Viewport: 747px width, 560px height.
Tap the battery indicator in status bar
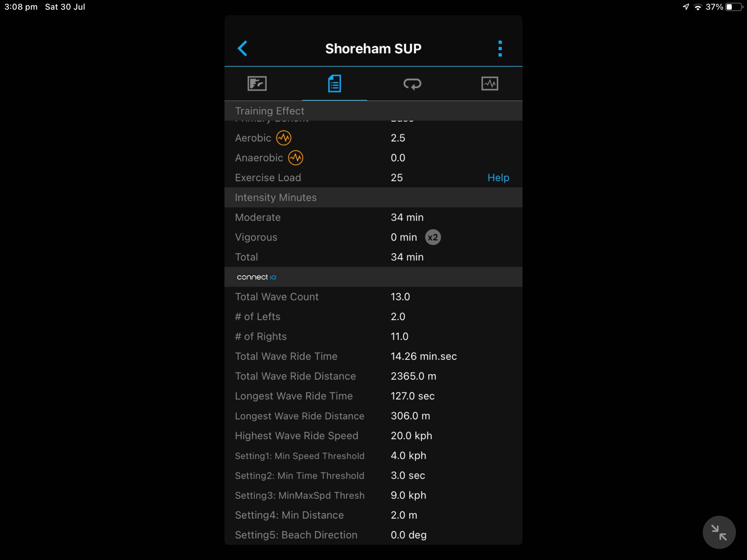[734, 7]
